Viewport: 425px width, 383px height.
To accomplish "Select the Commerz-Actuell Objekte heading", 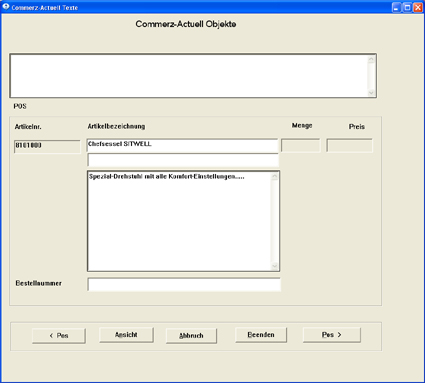I will 186,24.
